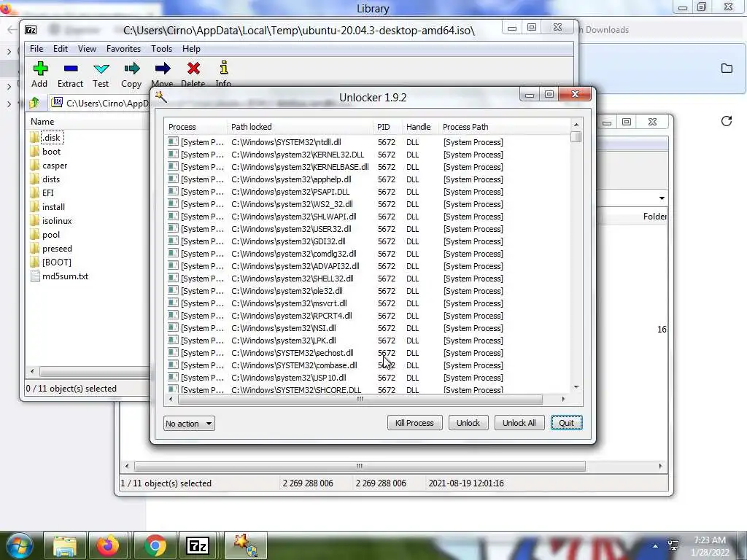Screen dimensions: 747x560
Task: Open Firefox from the taskbar
Action: pyautogui.click(x=108, y=545)
